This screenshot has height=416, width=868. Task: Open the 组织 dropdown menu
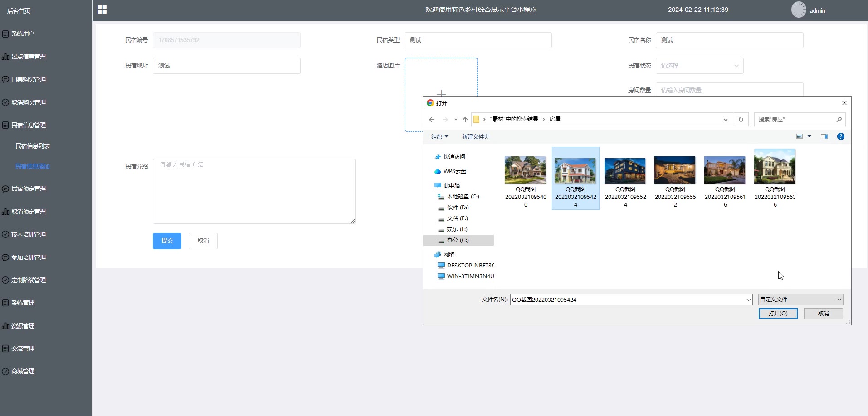pyautogui.click(x=439, y=137)
